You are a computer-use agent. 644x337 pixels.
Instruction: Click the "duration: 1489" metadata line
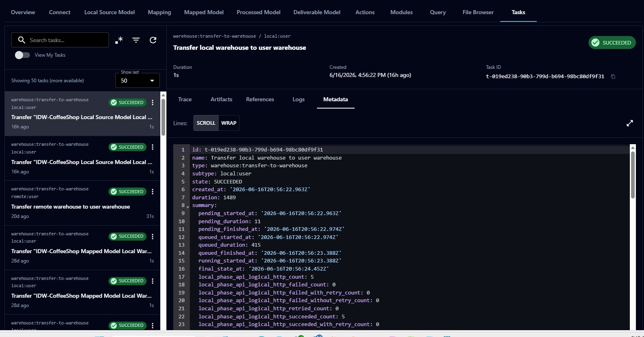214,198
